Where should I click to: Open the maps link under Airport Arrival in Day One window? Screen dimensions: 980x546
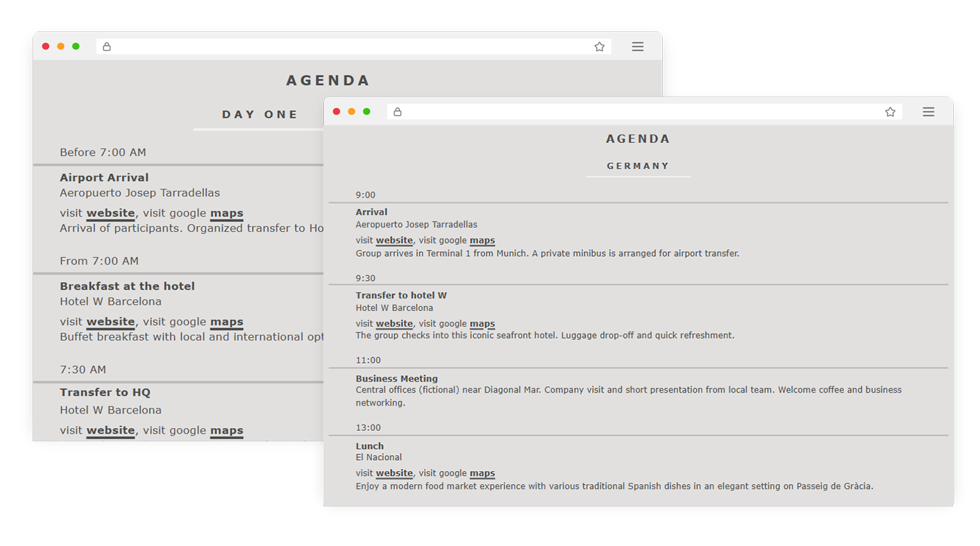click(x=227, y=214)
